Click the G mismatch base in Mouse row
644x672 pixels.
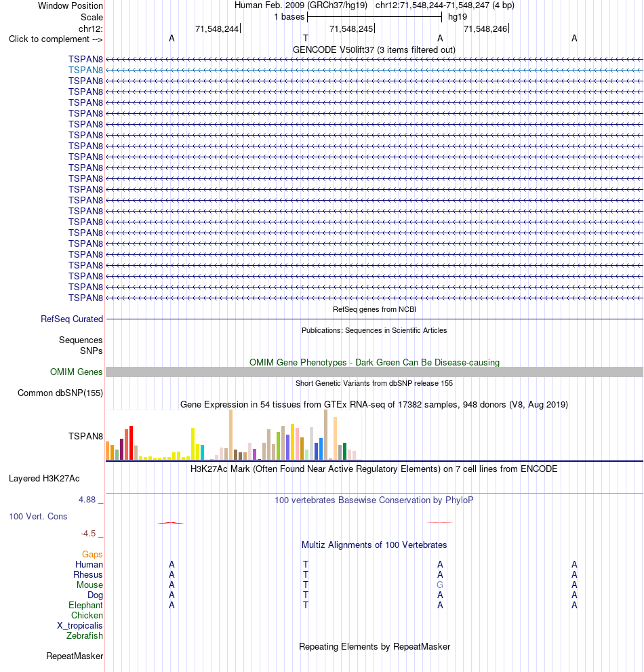pos(440,585)
